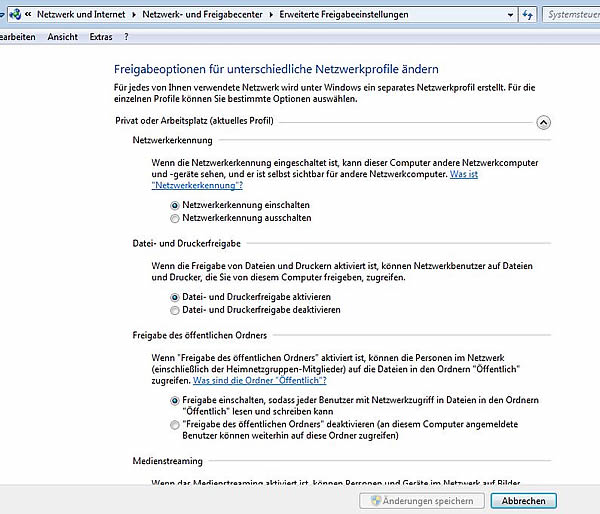Open the '?' help menu

(x=126, y=37)
